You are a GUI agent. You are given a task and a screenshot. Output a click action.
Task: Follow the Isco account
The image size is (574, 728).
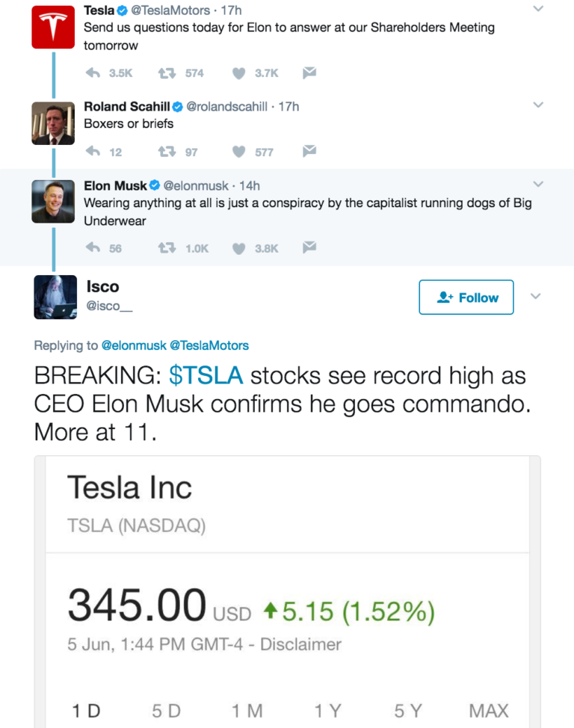point(466,297)
